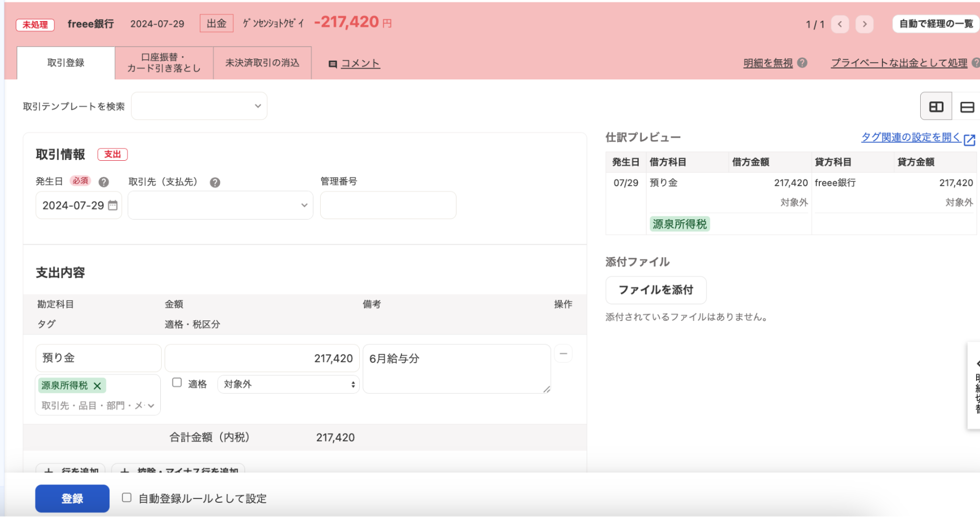
Task: Delete the 預り金 row with minus icon
Action: [x=563, y=354]
